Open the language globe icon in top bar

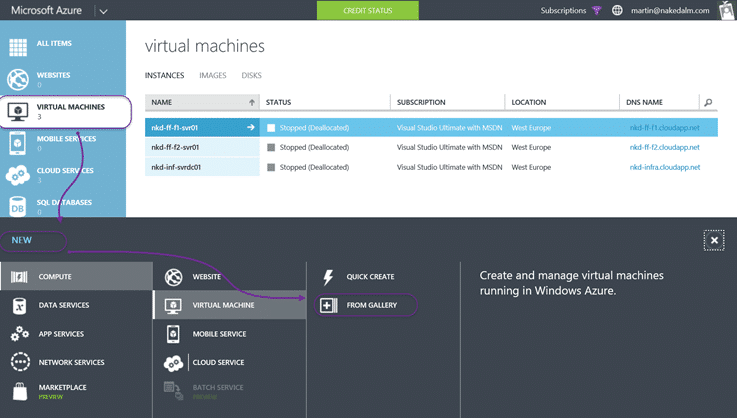pos(617,10)
